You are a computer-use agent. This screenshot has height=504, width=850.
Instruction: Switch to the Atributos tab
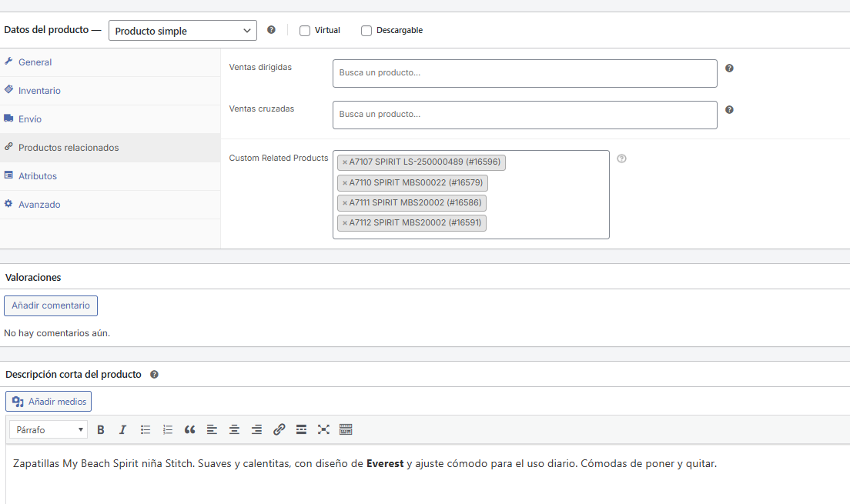[x=38, y=176]
